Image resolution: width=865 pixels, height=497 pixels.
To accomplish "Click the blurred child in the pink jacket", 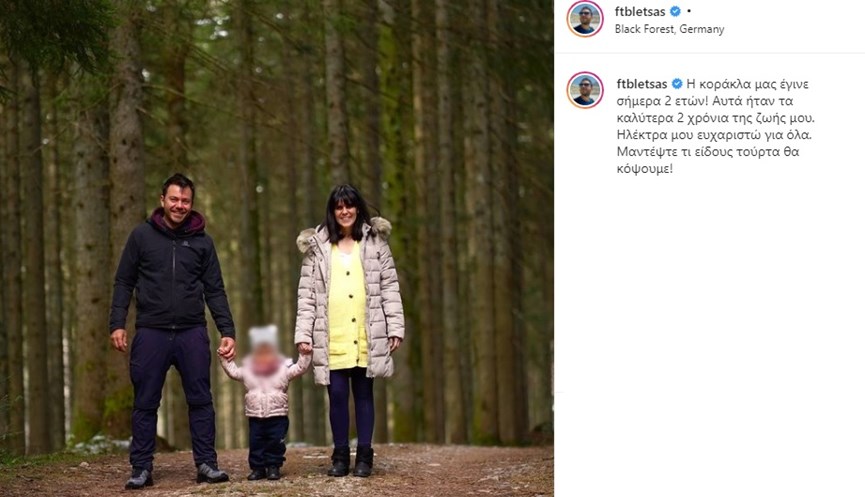I will (265, 403).
